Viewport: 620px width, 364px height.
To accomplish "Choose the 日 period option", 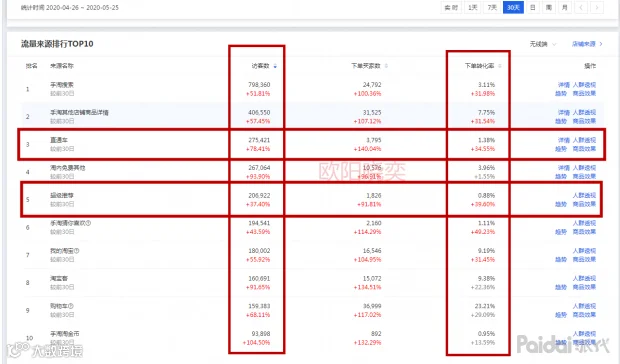I will click(x=533, y=8).
